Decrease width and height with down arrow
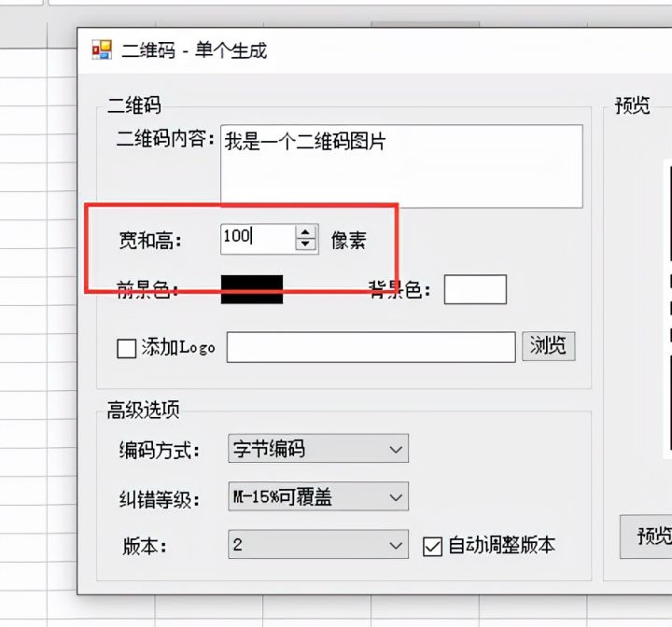 point(305,244)
